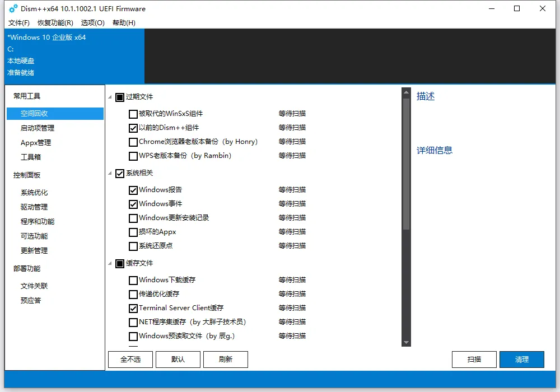Start scan with 扫描 button
The height and width of the screenshot is (392, 560).
(474, 359)
